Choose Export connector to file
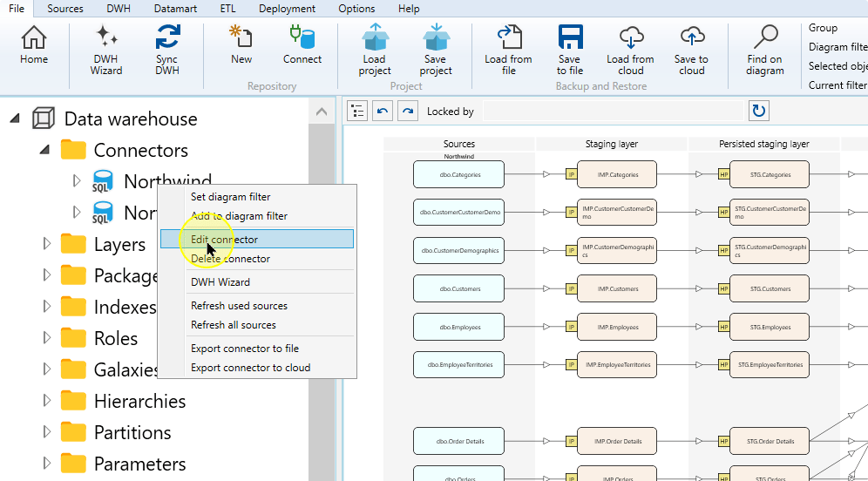The image size is (868, 481). point(257,349)
